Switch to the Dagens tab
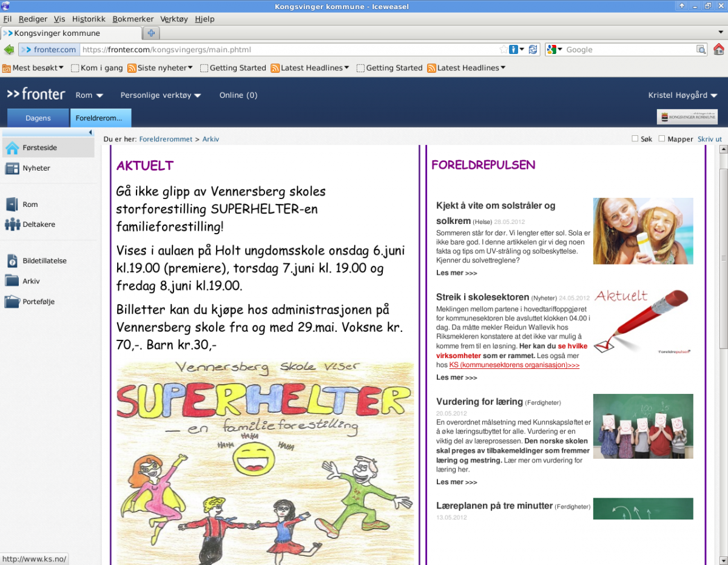The image size is (728, 565). [x=38, y=118]
